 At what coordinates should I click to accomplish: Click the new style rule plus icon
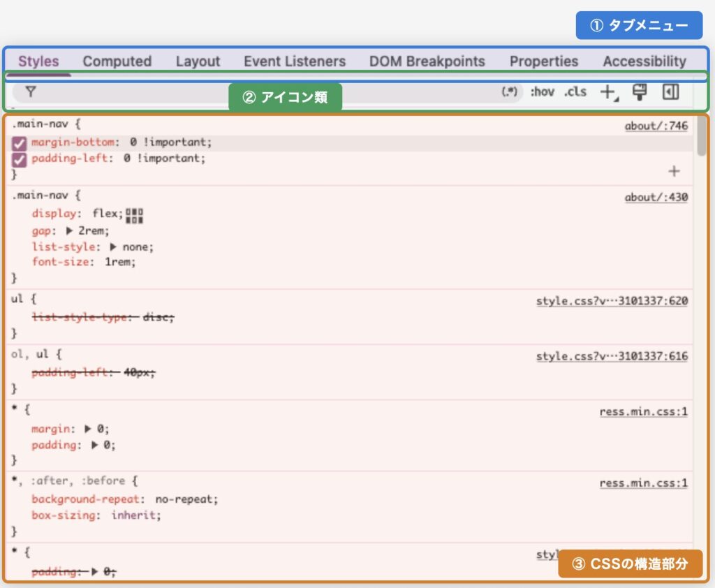click(609, 93)
